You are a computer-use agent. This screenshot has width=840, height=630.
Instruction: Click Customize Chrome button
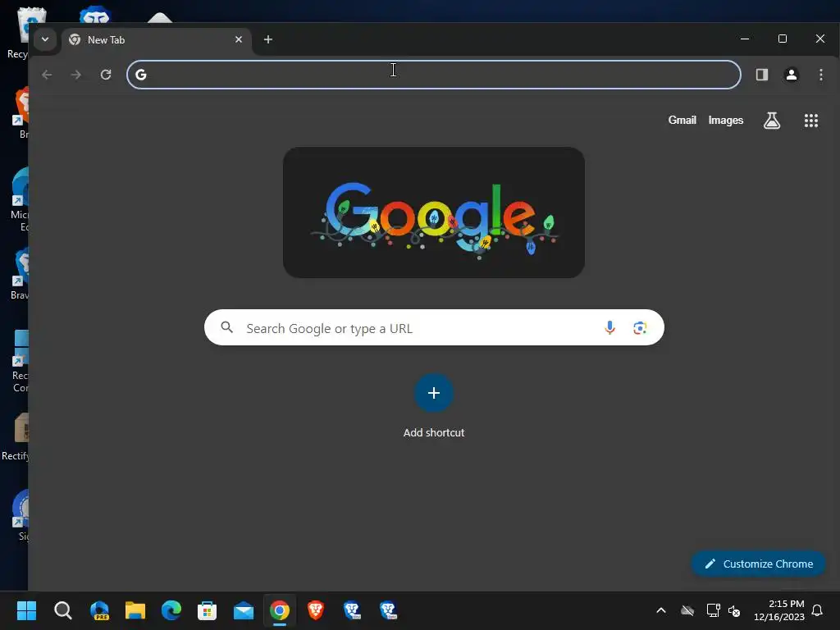758,564
